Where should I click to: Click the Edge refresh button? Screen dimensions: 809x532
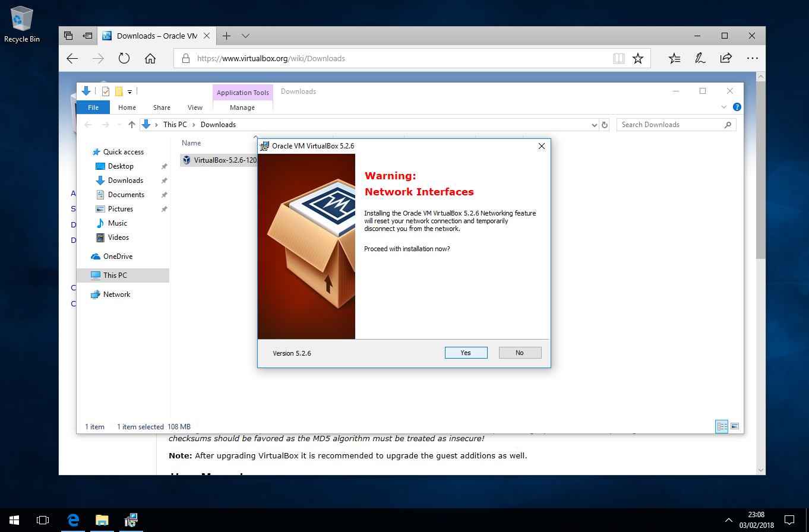coord(124,58)
